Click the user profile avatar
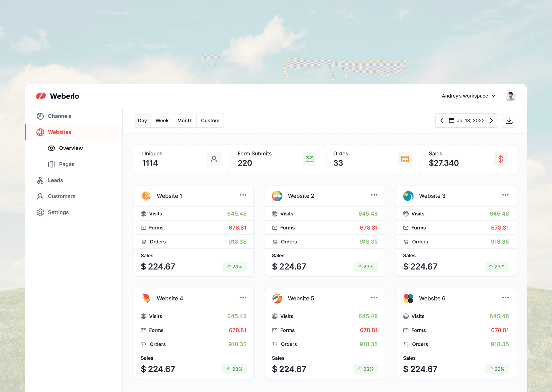Image resolution: width=552 pixels, height=392 pixels. (510, 96)
